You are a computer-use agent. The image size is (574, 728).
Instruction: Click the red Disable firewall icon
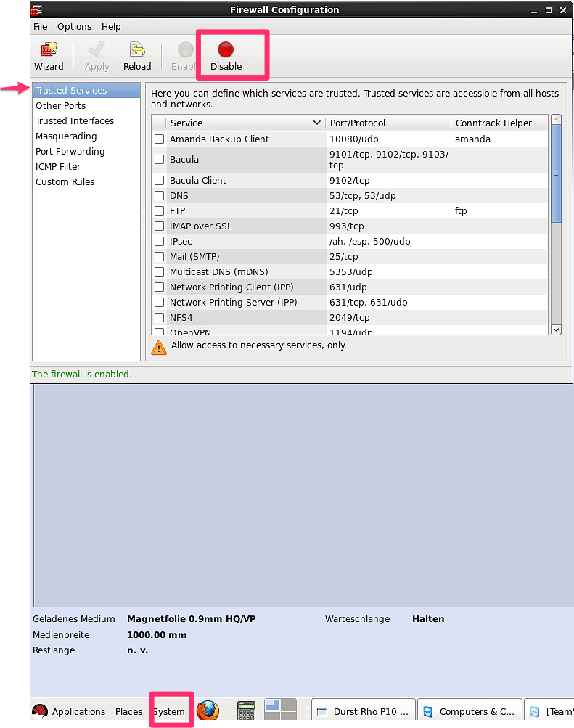point(226,56)
